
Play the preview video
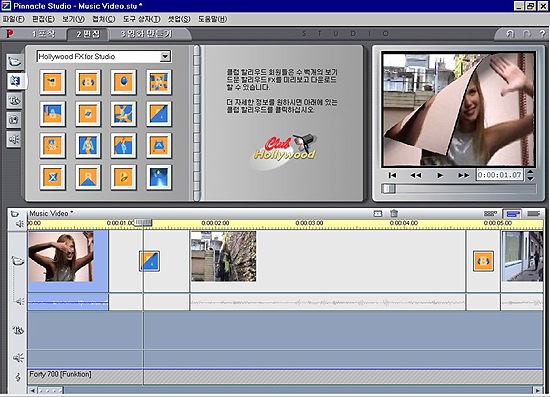point(440,175)
